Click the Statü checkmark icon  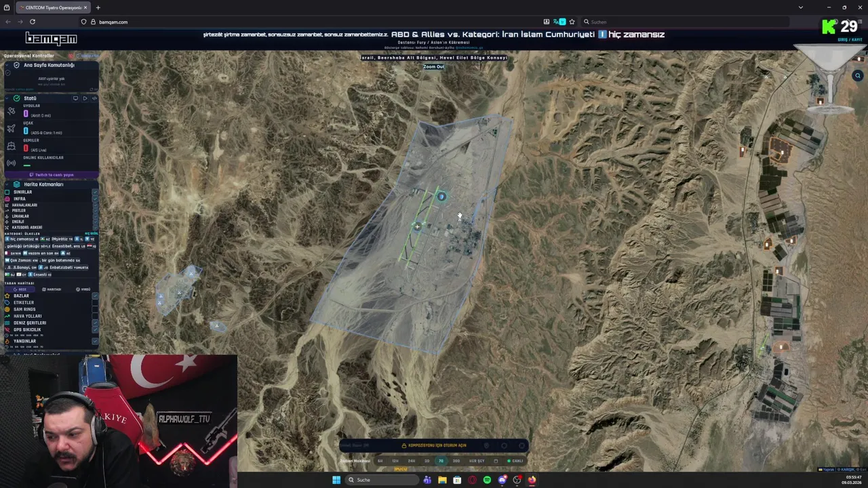[16, 98]
